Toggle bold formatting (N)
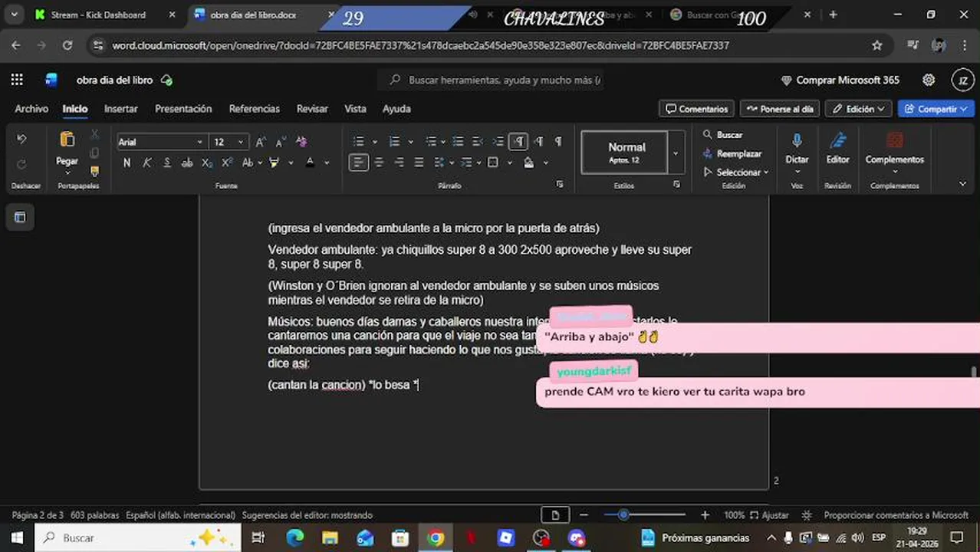Image resolution: width=980 pixels, height=552 pixels. (x=127, y=163)
